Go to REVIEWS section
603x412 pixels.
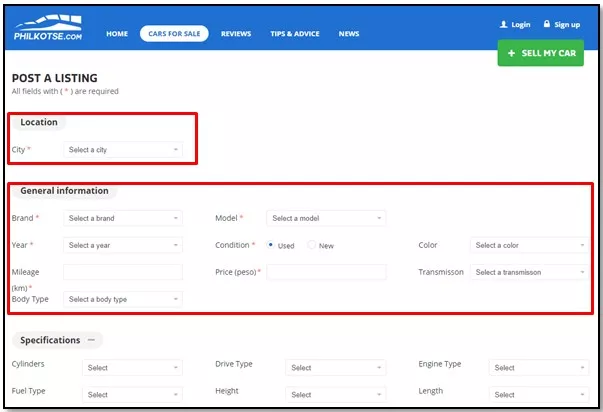click(x=236, y=34)
